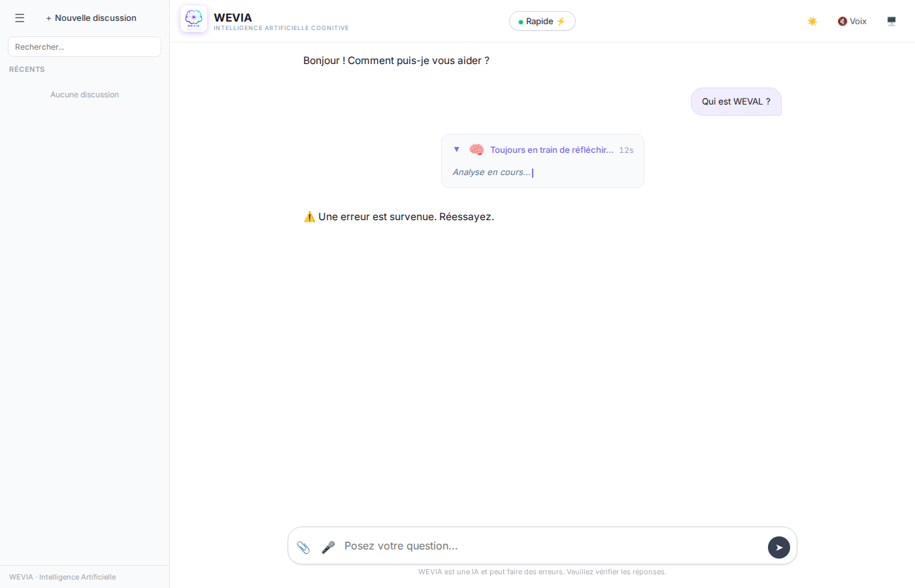Image resolution: width=915 pixels, height=588 pixels.
Task: Start a Nouvelle discussion
Action: (x=91, y=18)
